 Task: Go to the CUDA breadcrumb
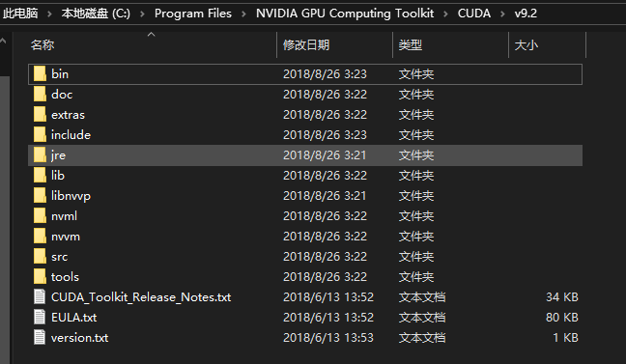point(474,14)
